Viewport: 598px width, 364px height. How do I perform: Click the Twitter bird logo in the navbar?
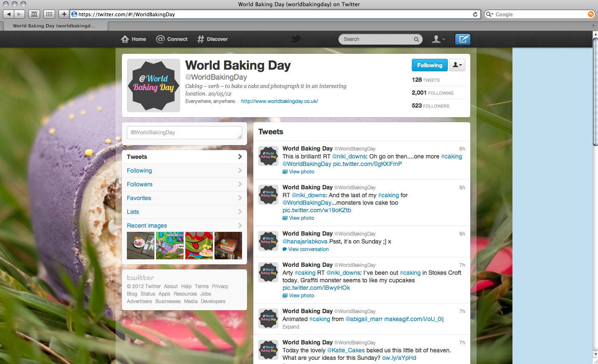pos(296,39)
